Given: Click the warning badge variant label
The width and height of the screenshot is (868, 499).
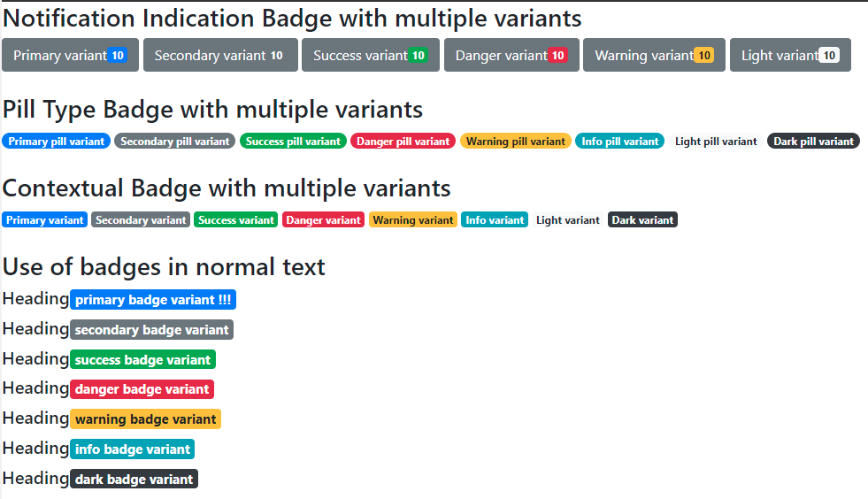Looking at the screenshot, I should pos(145,419).
